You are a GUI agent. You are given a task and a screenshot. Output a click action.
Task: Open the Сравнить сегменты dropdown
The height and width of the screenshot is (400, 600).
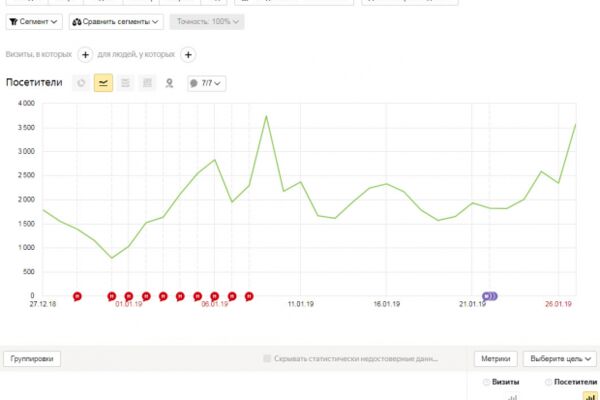116,22
